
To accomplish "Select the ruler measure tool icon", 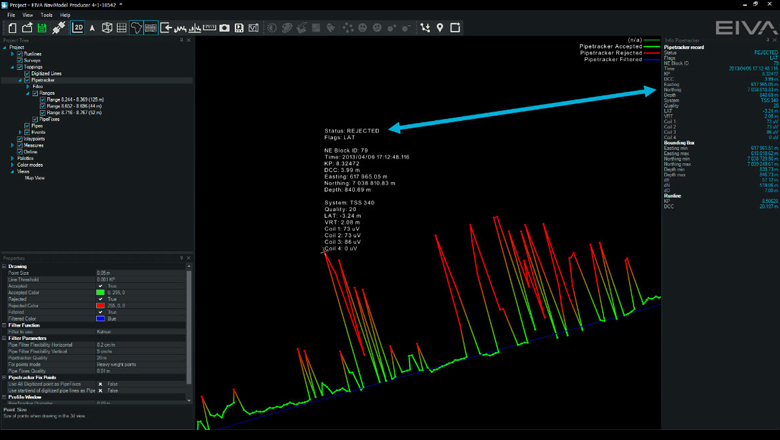I will point(209,28).
